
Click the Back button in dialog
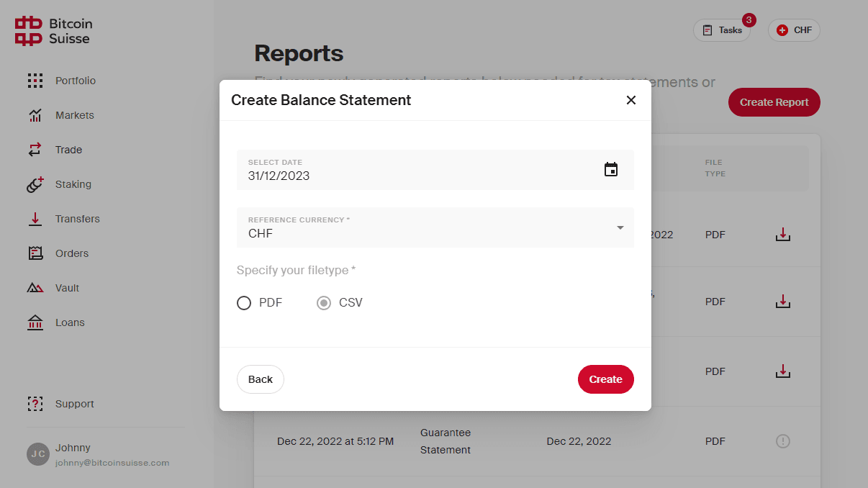pos(261,379)
